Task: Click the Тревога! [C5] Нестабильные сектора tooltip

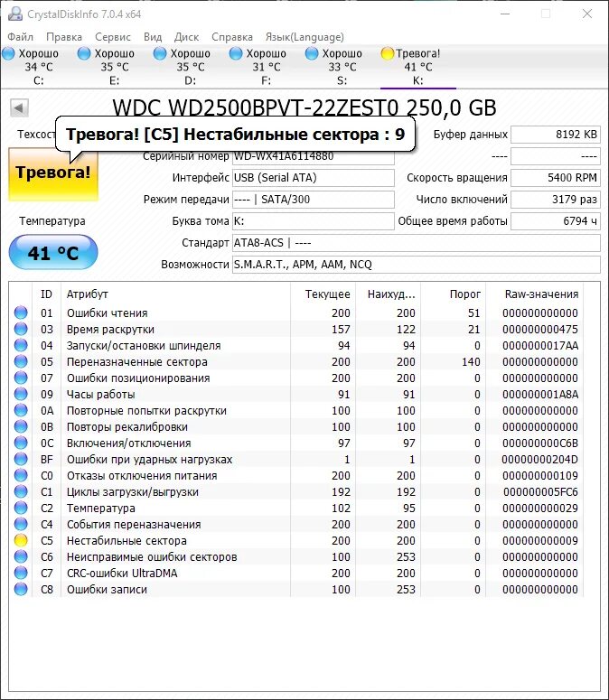Action: click(235, 134)
